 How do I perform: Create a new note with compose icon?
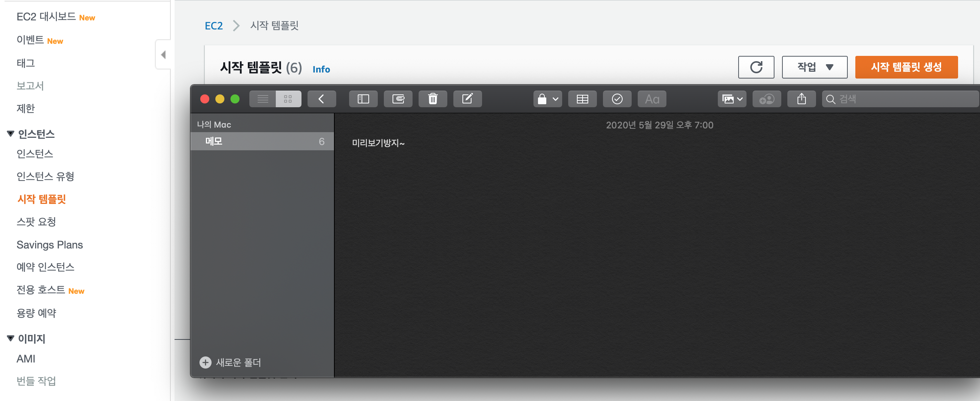click(468, 99)
